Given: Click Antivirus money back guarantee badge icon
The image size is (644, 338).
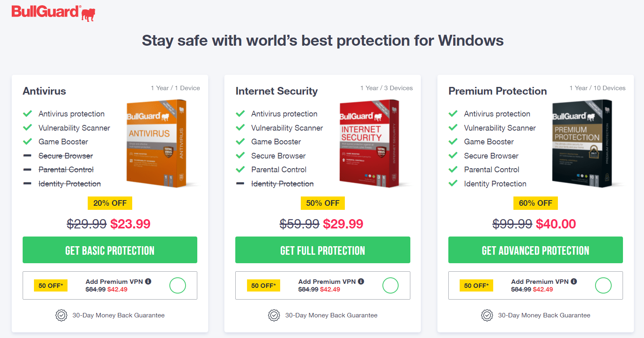Looking at the screenshot, I should (61, 315).
